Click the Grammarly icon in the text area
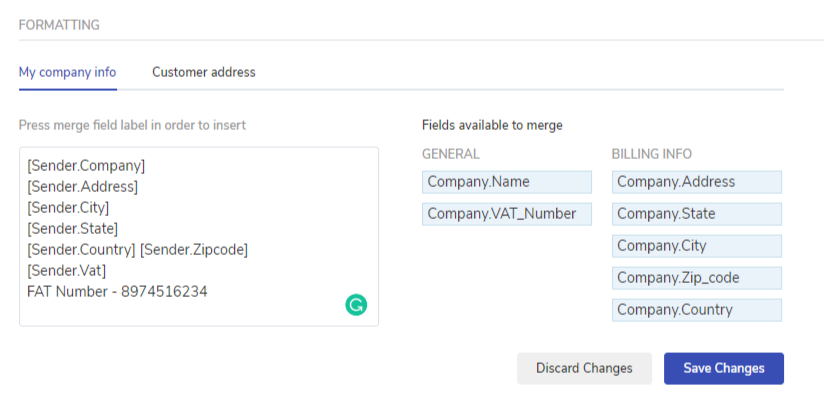 [x=356, y=305]
